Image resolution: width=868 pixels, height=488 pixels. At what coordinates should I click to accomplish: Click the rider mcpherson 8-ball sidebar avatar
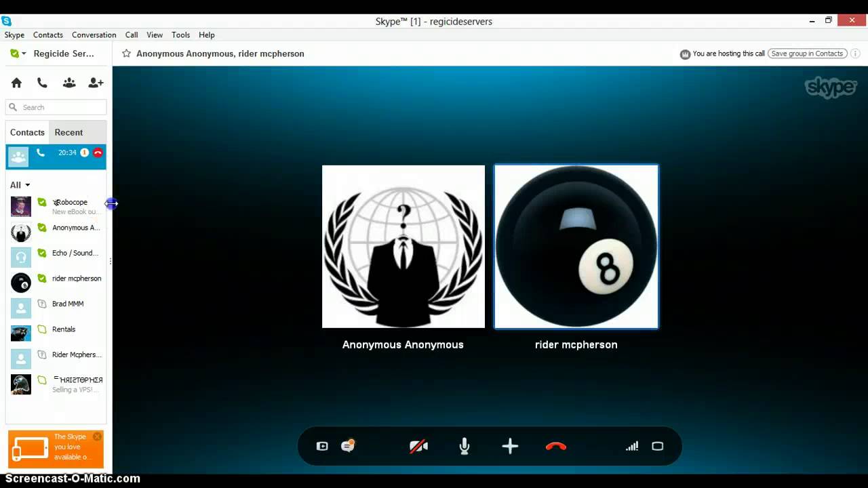click(x=21, y=283)
